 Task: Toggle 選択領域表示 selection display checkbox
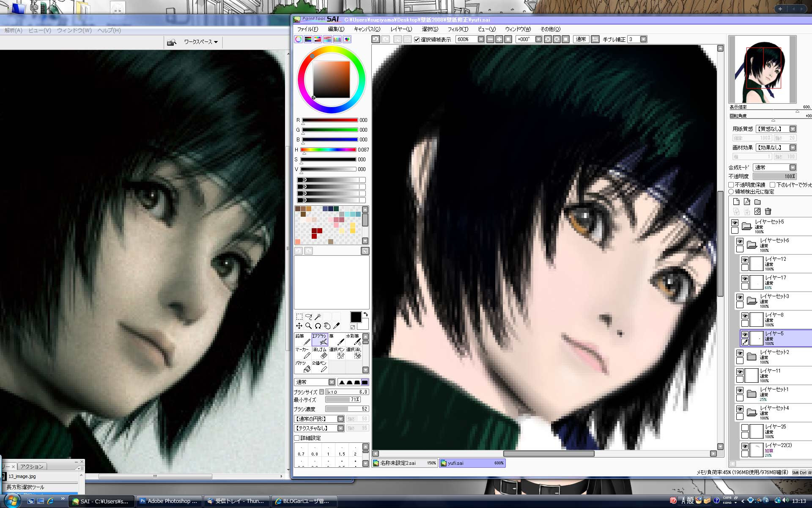point(417,39)
